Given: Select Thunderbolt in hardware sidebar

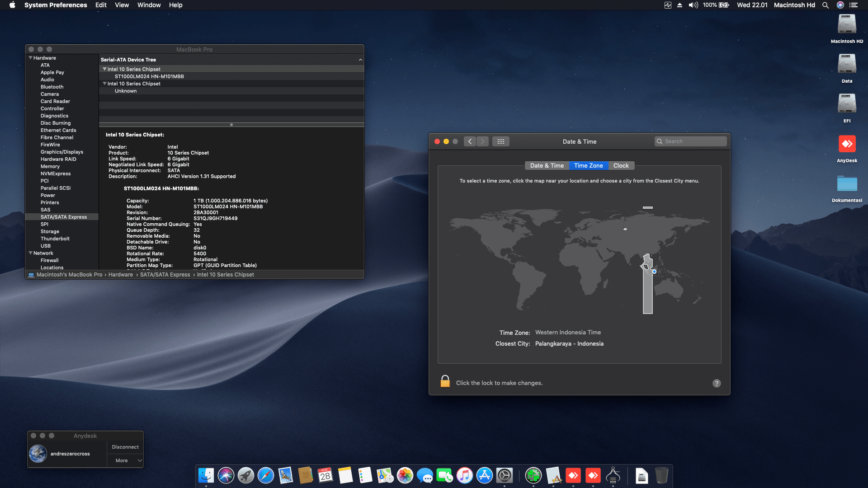Looking at the screenshot, I should 55,239.
